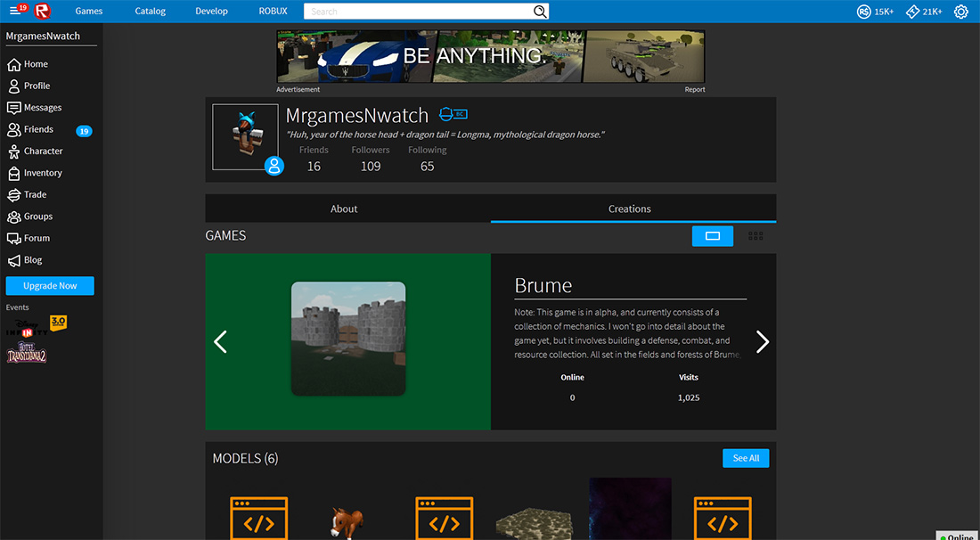Switch games to grid view
The height and width of the screenshot is (540, 980).
pyautogui.click(x=755, y=236)
